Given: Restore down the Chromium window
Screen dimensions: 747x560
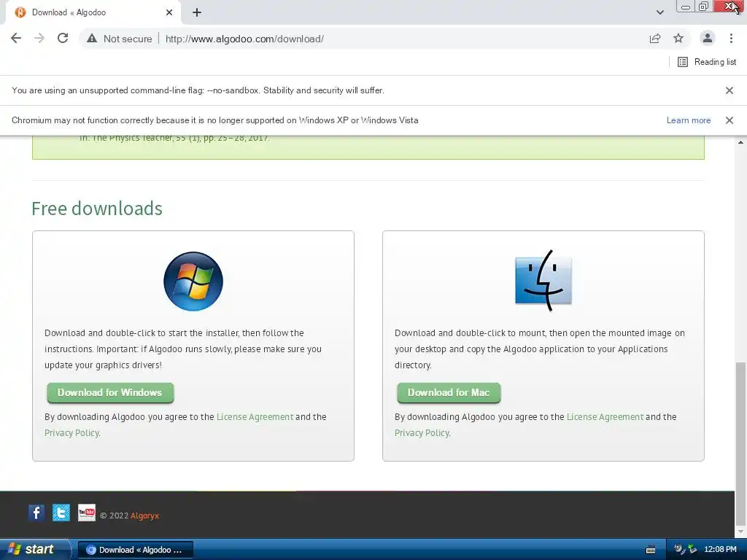Looking at the screenshot, I should [703, 7].
